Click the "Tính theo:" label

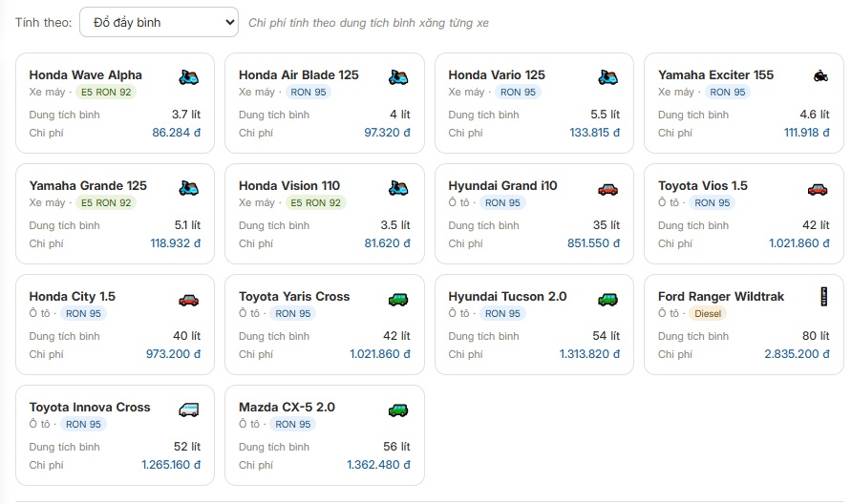click(43, 22)
